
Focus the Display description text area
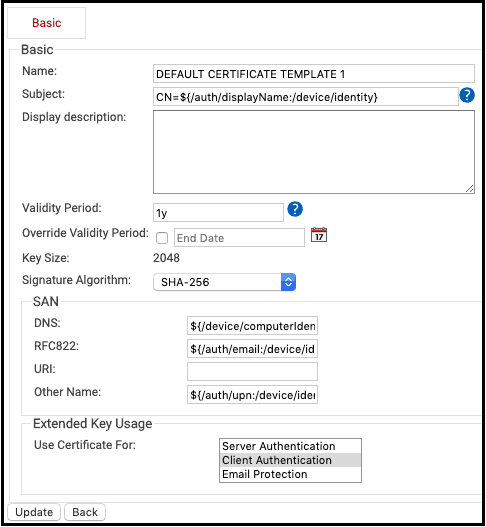314,152
